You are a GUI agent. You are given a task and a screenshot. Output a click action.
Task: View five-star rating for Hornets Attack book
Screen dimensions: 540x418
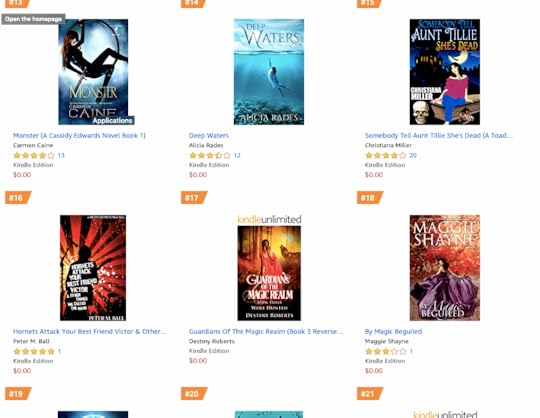click(x=34, y=351)
